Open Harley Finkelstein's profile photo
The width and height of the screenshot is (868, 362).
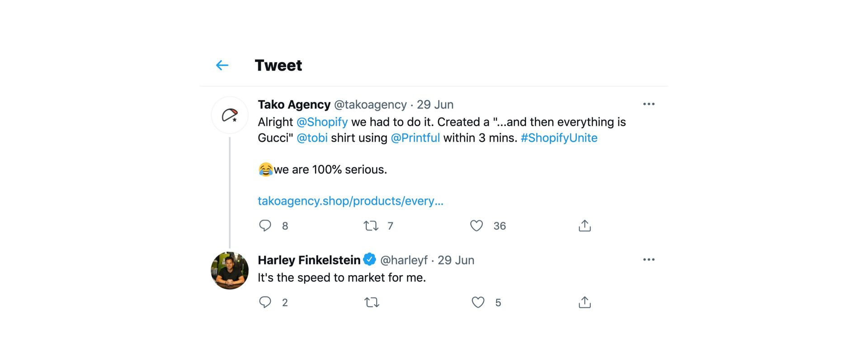pos(230,271)
